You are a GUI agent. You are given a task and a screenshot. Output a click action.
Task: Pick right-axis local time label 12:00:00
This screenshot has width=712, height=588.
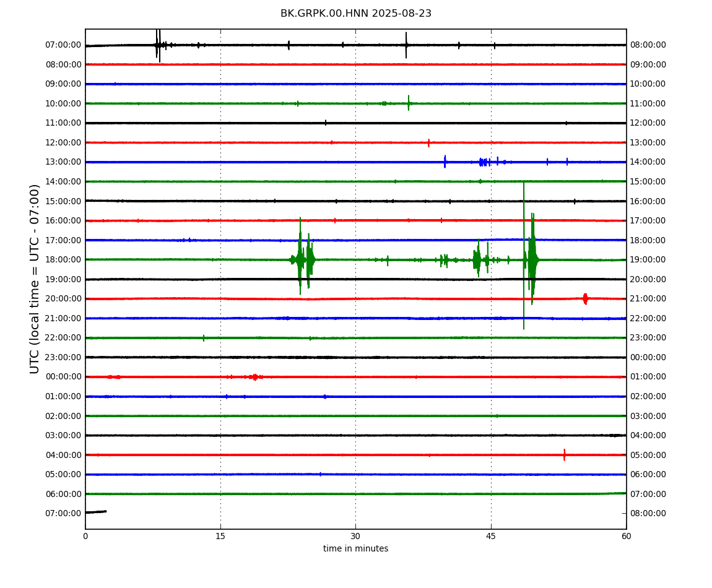pos(648,123)
